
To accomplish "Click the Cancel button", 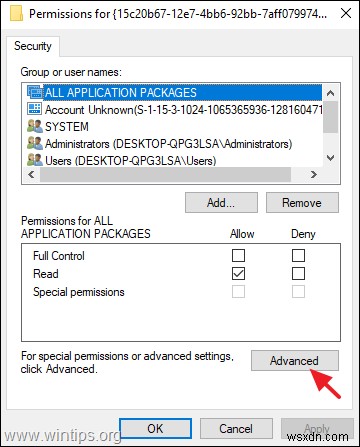I will (236, 428).
